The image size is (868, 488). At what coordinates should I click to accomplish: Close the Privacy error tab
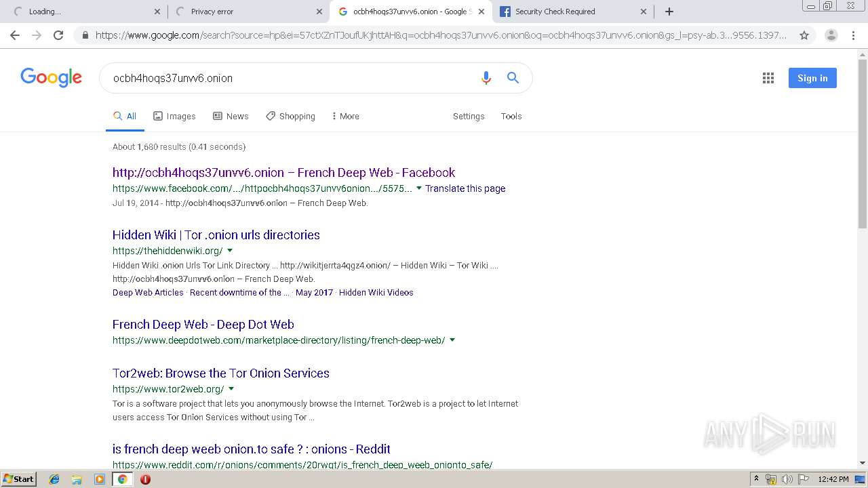(x=319, y=12)
